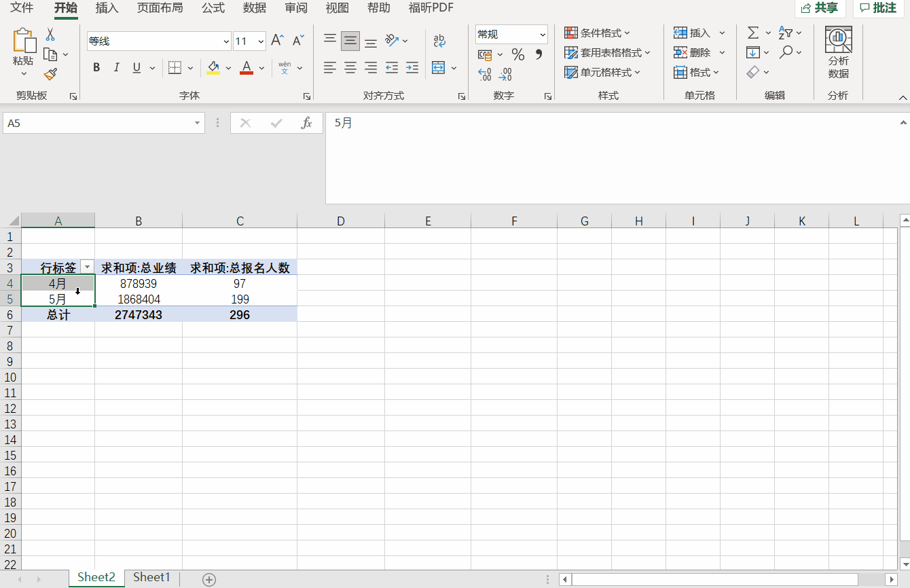Click the Paste clipboard icon
The image size is (910, 588).
click(x=24, y=41)
